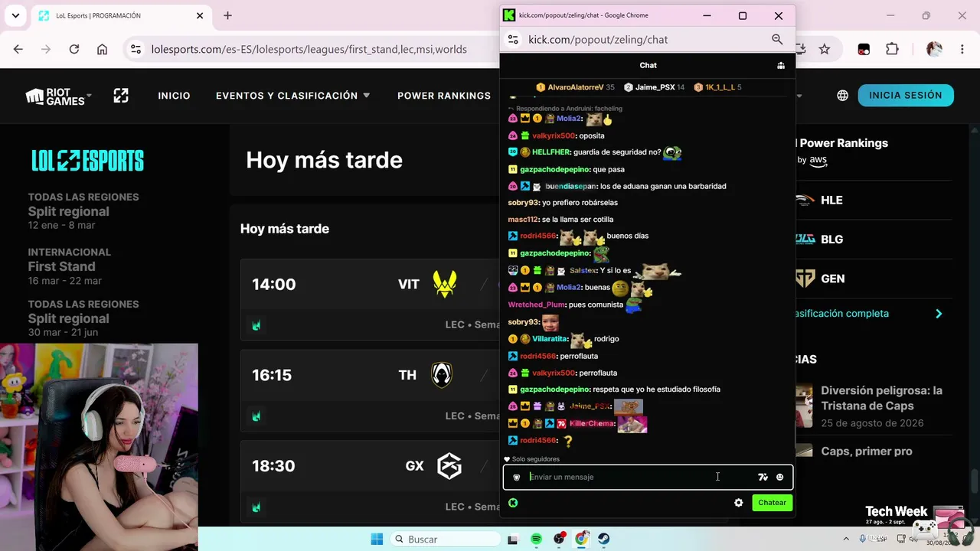980x551 pixels.
Task: Go to the browser home page
Action: click(x=102, y=49)
